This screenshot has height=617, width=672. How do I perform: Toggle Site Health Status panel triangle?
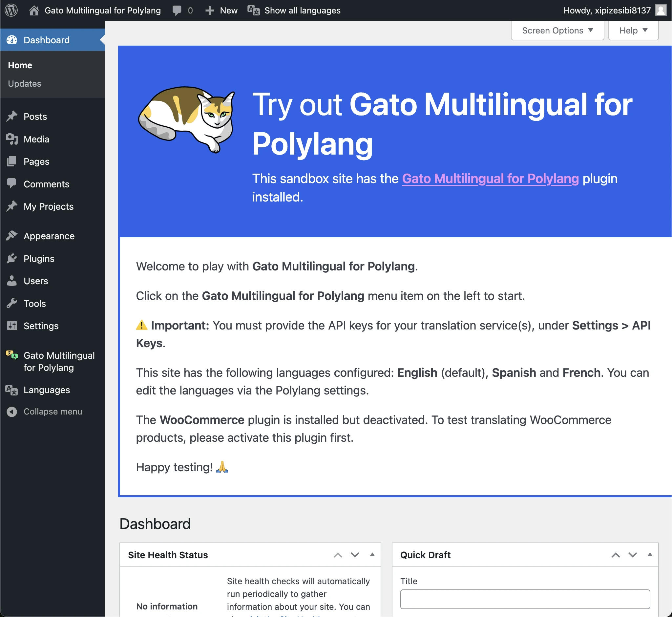pos(372,555)
